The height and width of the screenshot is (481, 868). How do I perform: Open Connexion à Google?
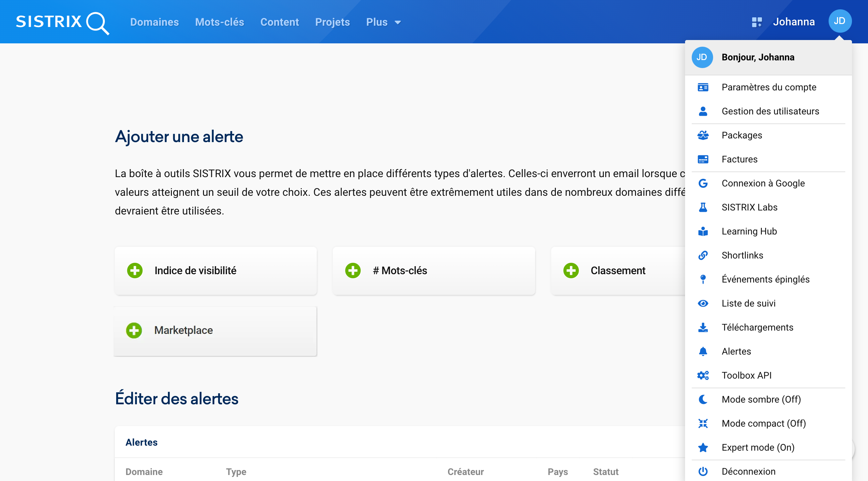coord(768,183)
